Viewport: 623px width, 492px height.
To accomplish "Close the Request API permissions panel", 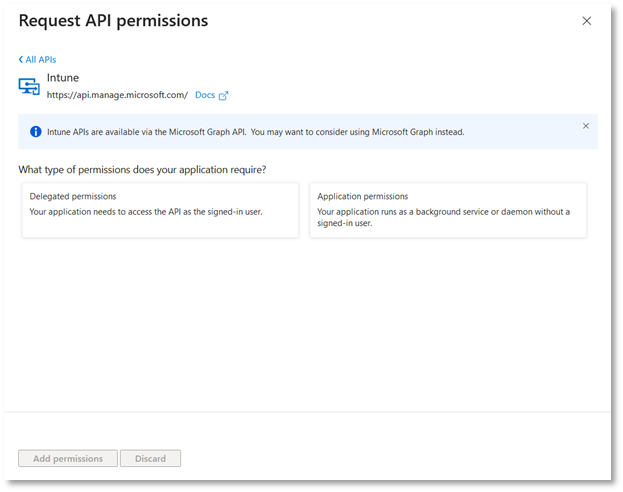I will pyautogui.click(x=586, y=21).
